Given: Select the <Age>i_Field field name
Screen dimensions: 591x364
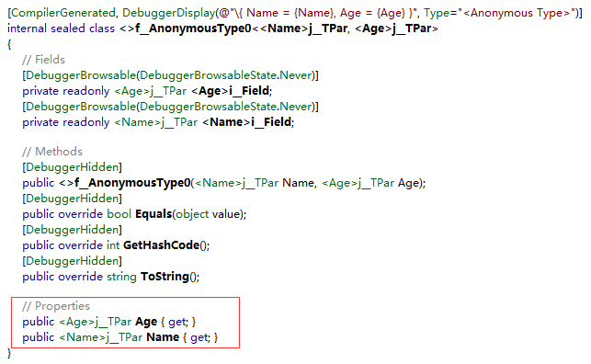Looking at the screenshot, I should tap(232, 91).
